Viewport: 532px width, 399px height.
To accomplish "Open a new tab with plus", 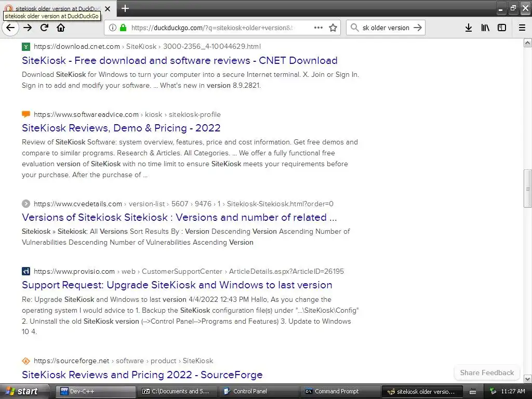I will tap(125, 8).
